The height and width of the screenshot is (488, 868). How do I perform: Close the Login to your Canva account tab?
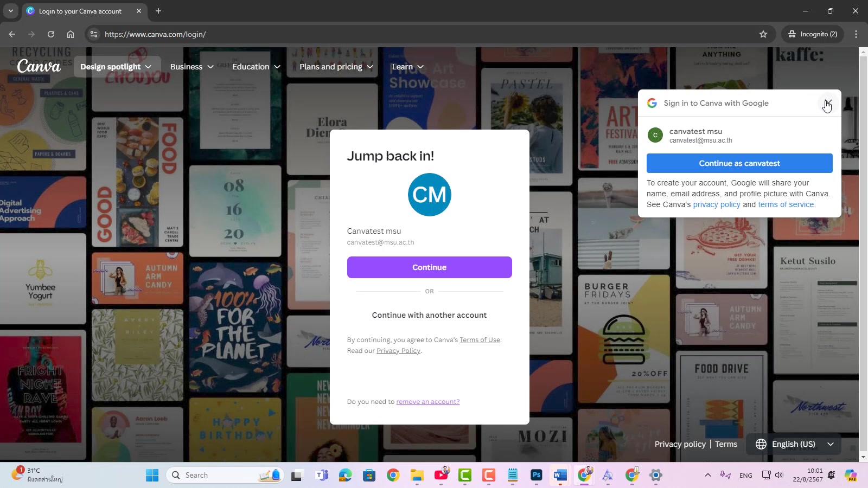(139, 11)
